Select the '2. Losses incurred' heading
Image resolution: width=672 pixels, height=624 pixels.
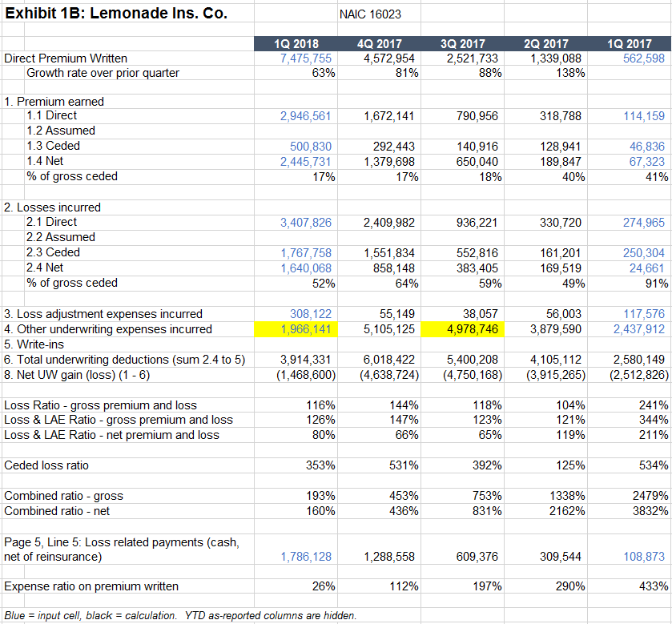click(53, 207)
